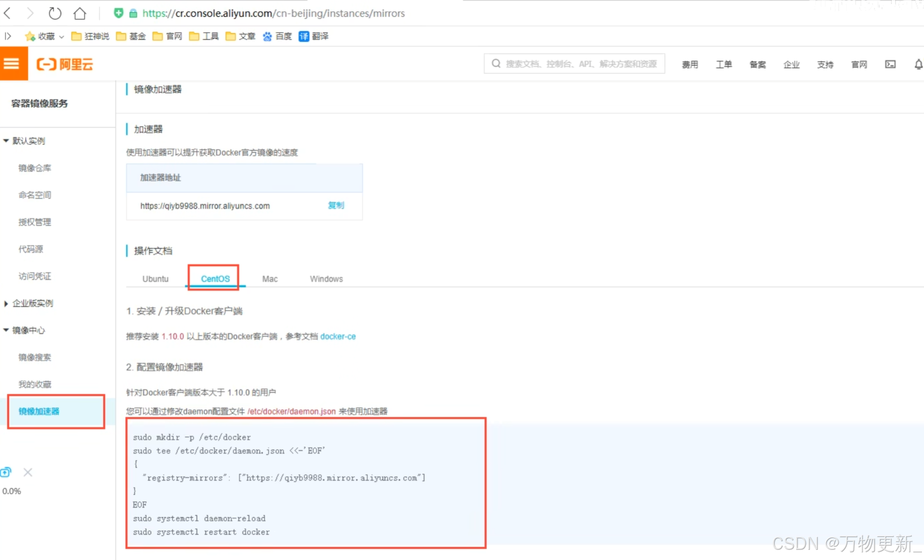924x560 pixels.
Task: Open 工单 in the top navigation
Action: pyautogui.click(x=724, y=64)
